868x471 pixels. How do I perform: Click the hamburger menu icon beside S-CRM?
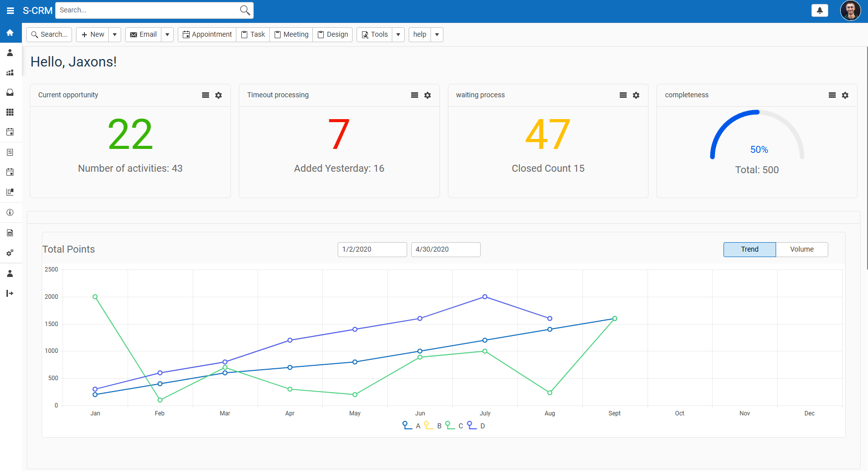[x=10, y=10]
